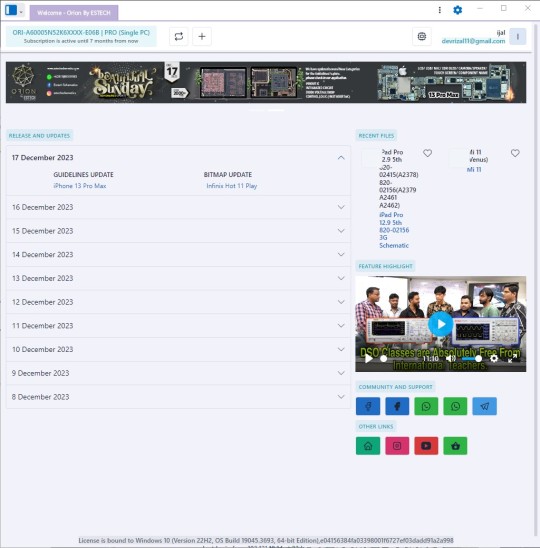
Task: Adjust the video volume slider
Action: [471, 359]
